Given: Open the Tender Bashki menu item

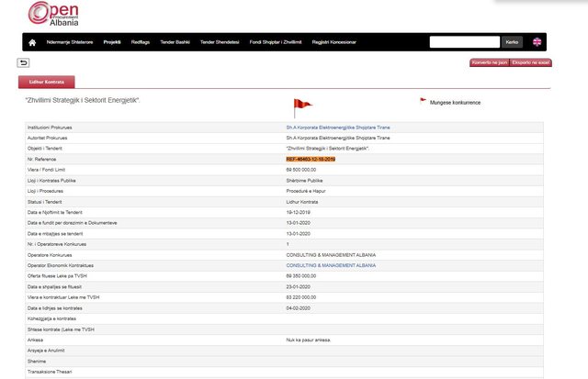Looking at the screenshot, I should [175, 42].
